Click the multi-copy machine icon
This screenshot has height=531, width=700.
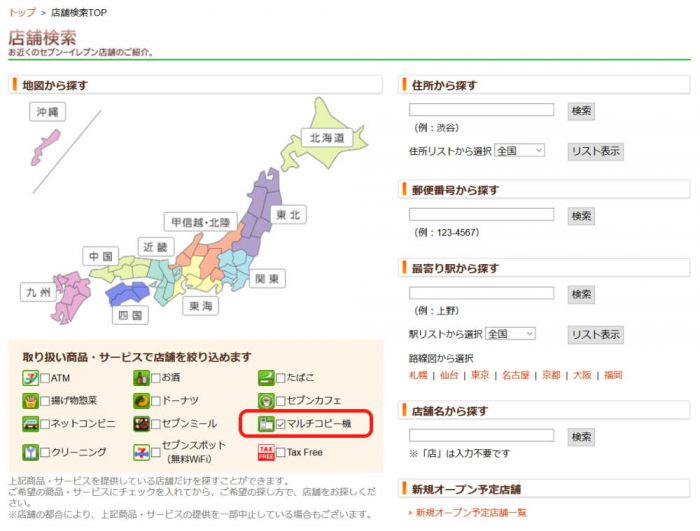pyautogui.click(x=266, y=424)
